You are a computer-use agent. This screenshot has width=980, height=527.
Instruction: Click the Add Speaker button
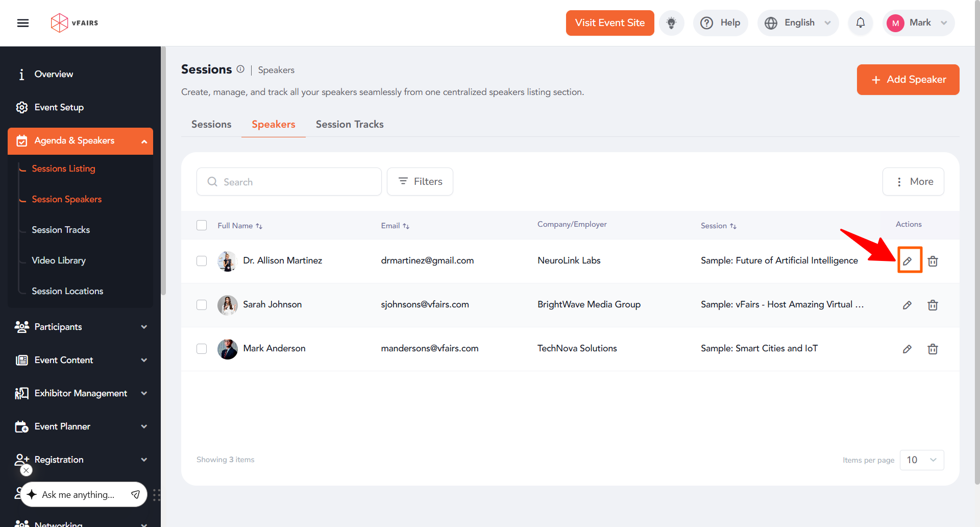pyautogui.click(x=908, y=80)
